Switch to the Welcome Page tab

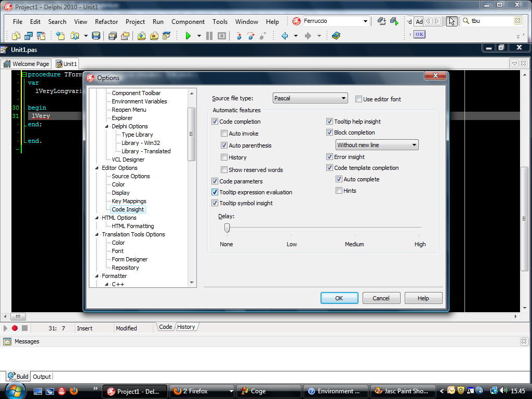tap(26, 64)
